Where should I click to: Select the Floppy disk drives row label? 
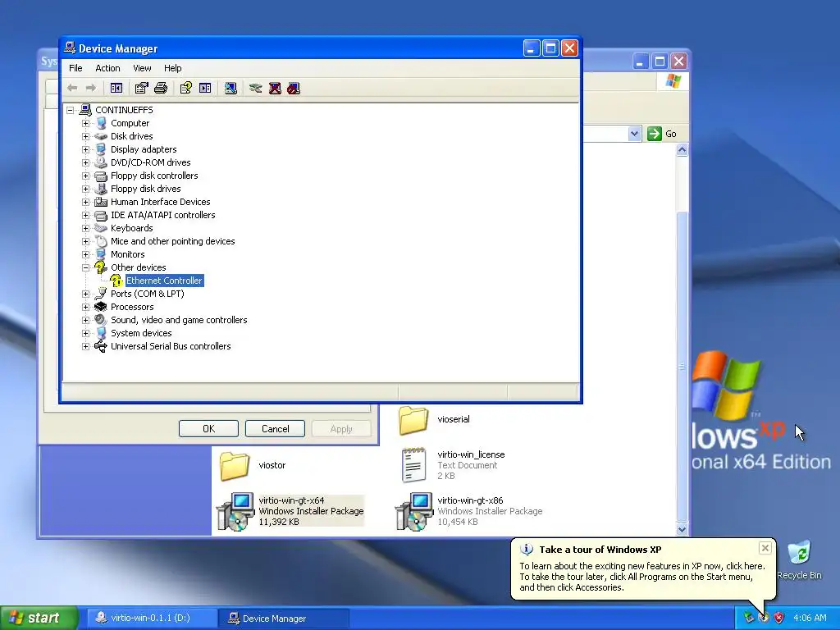point(146,189)
